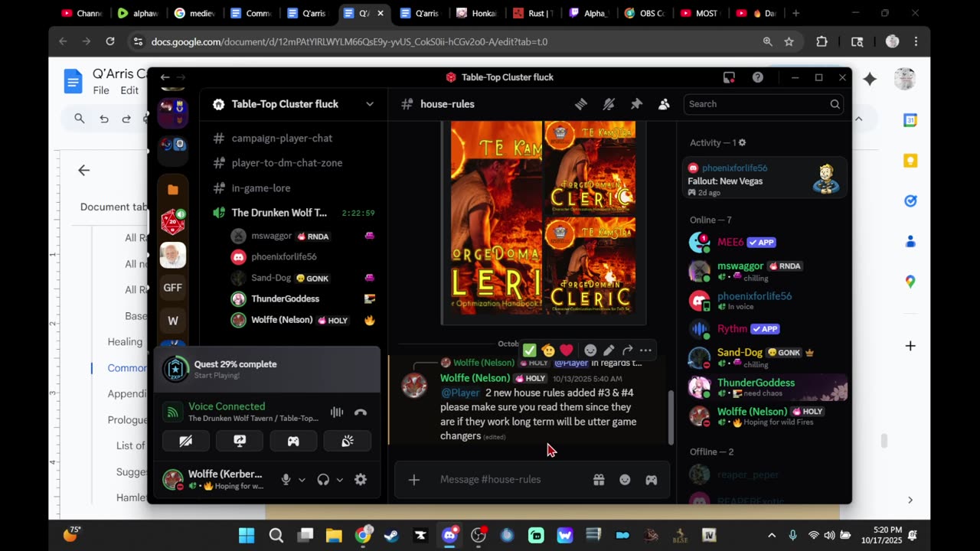Image resolution: width=980 pixels, height=551 pixels.
Task: React with salute emoji on message
Action: pyautogui.click(x=548, y=350)
